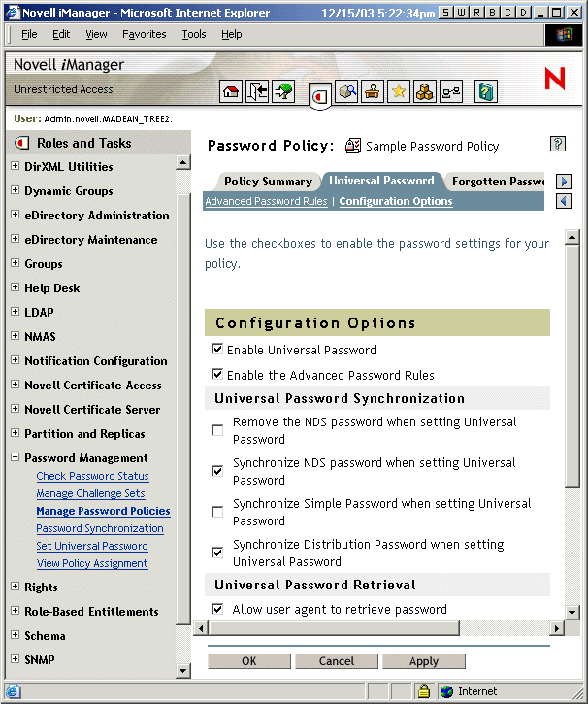The height and width of the screenshot is (704, 588).
Task: Click the red Novell N logo
Action: coord(554,78)
